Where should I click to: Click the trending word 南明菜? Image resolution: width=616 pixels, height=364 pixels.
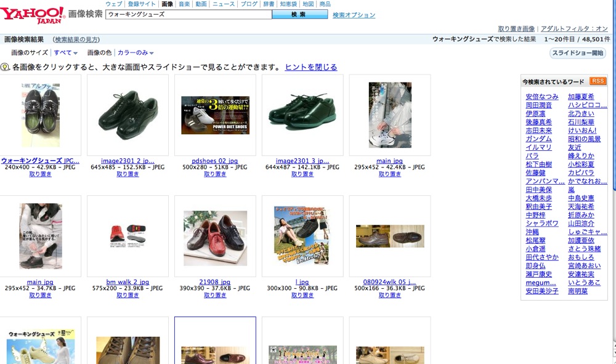pyautogui.click(x=578, y=291)
